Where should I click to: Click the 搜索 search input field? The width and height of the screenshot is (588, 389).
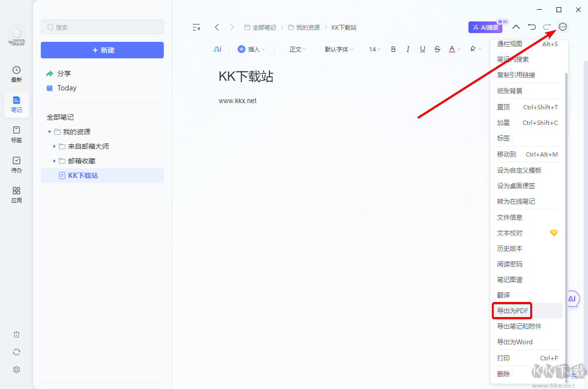pos(102,27)
